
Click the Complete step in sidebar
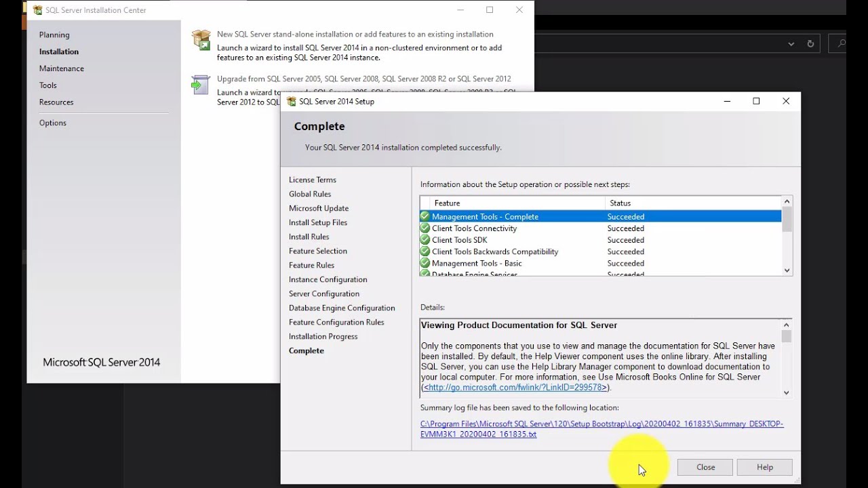pyautogui.click(x=307, y=350)
